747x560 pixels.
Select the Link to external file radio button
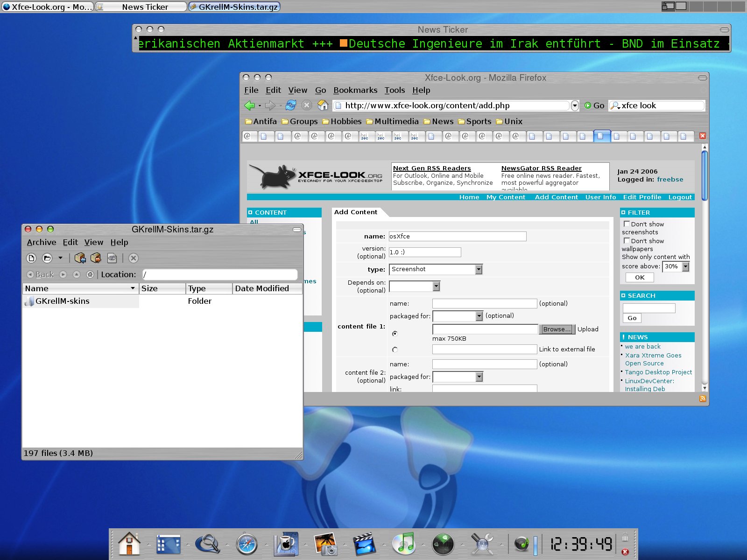[x=395, y=349]
